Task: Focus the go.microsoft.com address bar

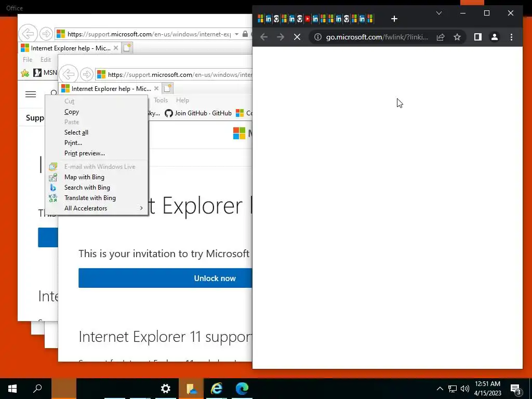Action: (377, 37)
